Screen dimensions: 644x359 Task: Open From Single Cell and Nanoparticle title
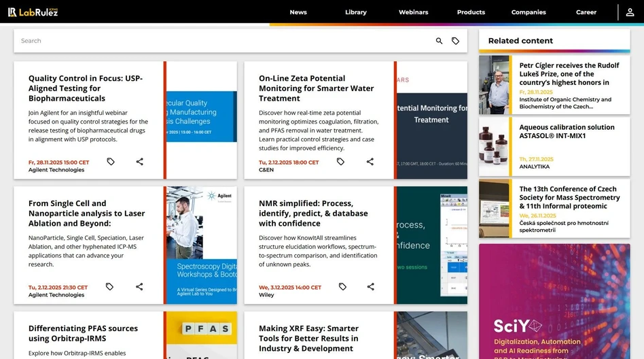[x=87, y=213]
